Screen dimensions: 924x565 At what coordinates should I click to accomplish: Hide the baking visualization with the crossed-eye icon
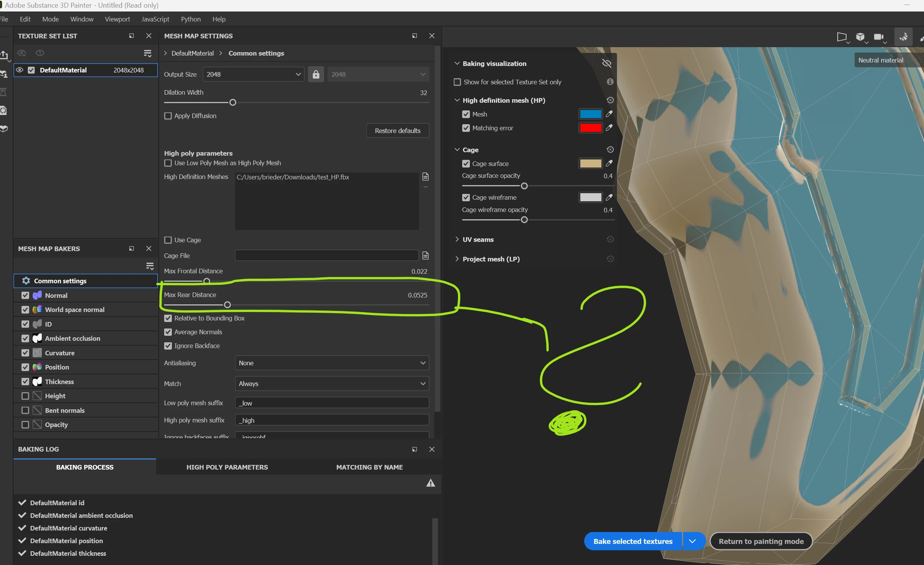(x=606, y=63)
